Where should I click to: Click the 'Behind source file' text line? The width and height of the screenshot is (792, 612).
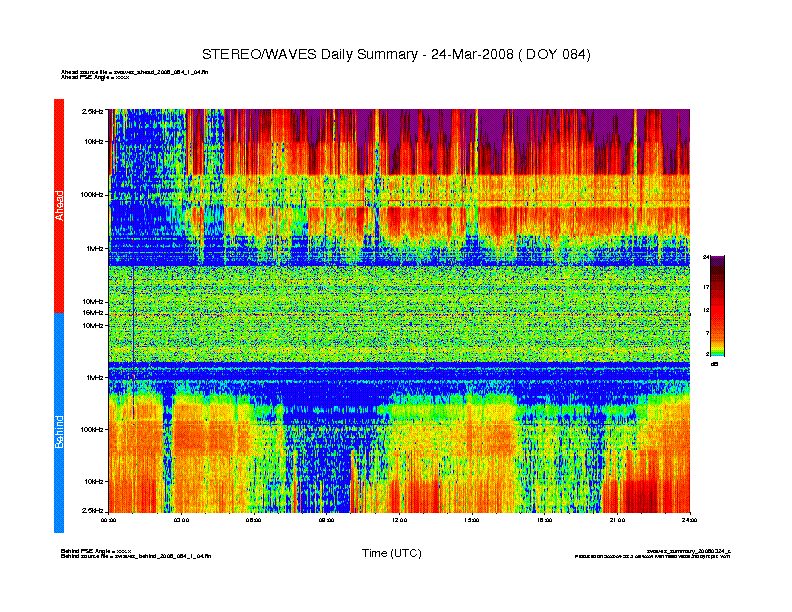(x=136, y=556)
